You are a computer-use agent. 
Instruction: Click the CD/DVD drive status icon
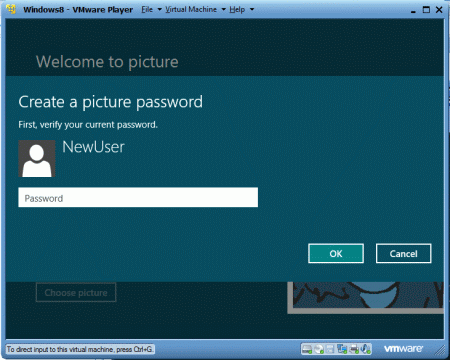(x=319, y=349)
